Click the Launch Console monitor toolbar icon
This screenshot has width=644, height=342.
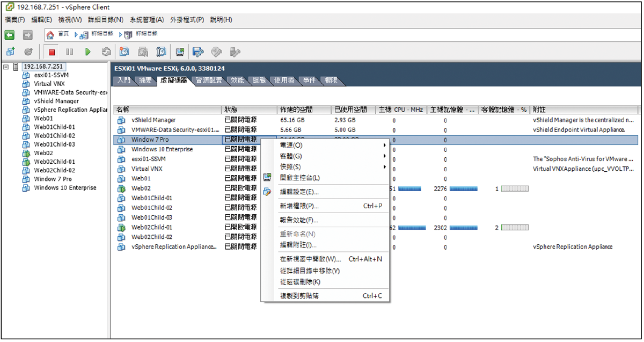click(x=180, y=52)
